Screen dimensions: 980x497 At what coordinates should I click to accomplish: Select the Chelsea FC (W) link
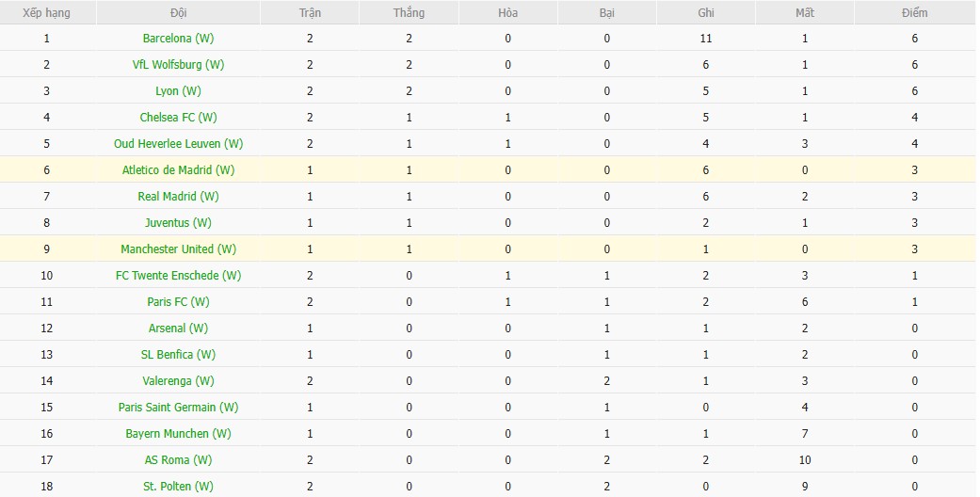coord(178,118)
